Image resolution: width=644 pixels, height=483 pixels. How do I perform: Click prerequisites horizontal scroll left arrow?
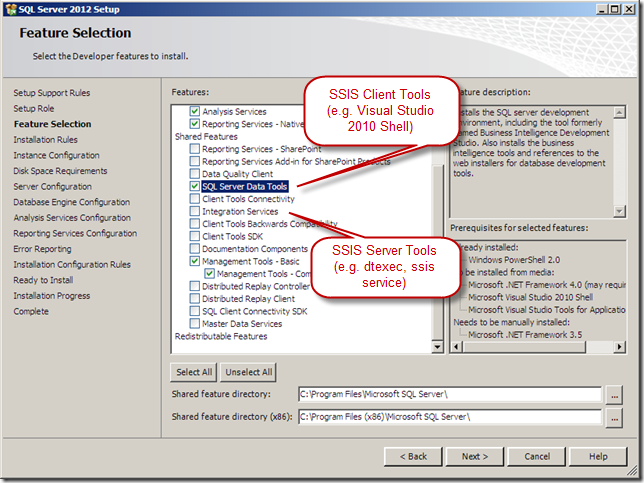pos(456,347)
